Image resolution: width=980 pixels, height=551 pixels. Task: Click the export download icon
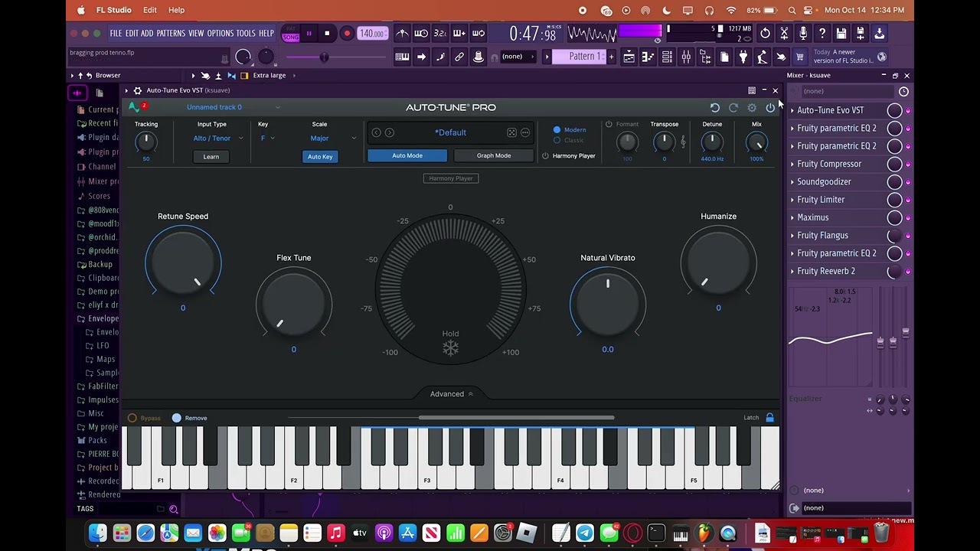pos(880,34)
